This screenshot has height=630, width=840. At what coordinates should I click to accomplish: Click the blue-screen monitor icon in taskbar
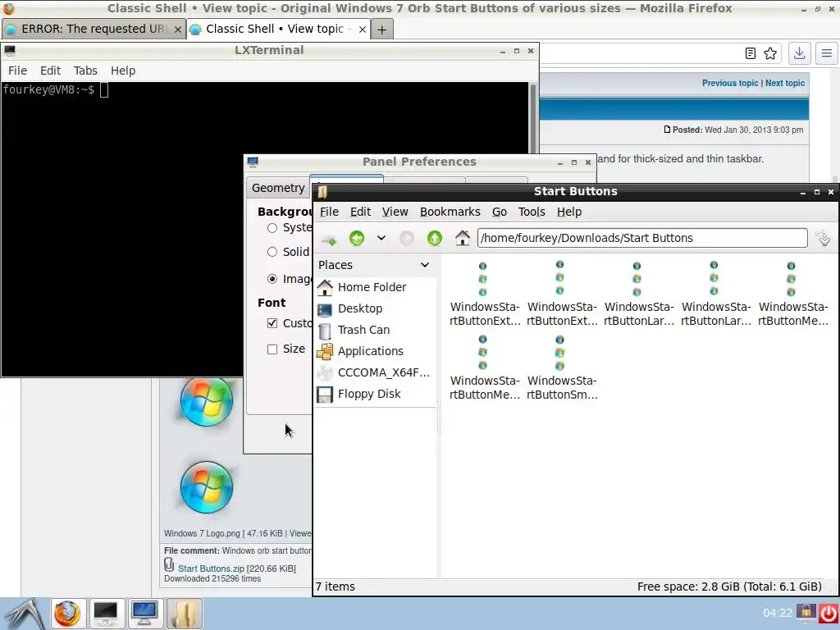pyautogui.click(x=144, y=614)
